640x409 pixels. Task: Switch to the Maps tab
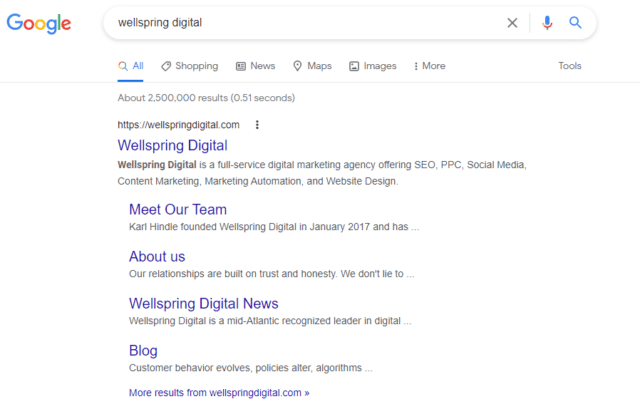313,66
